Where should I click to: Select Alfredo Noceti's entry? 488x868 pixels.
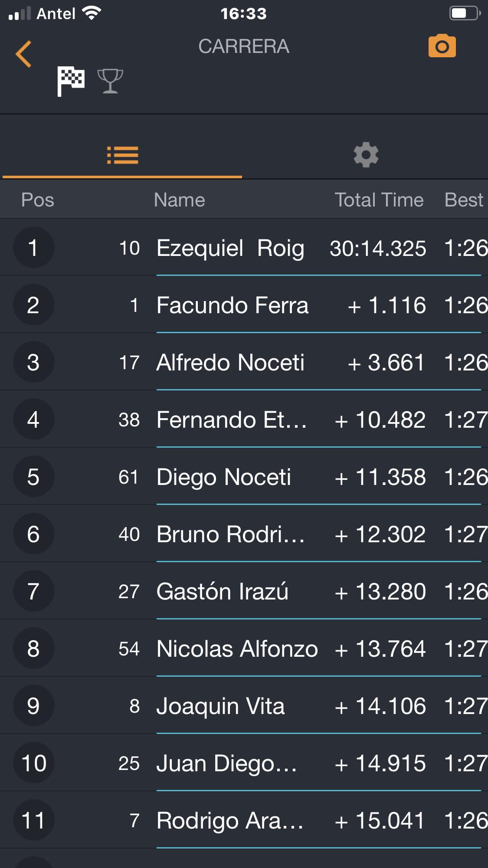244,362
